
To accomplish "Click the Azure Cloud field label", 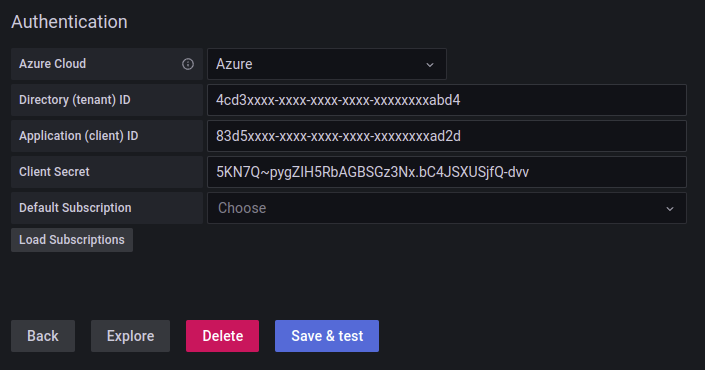I will [53, 64].
